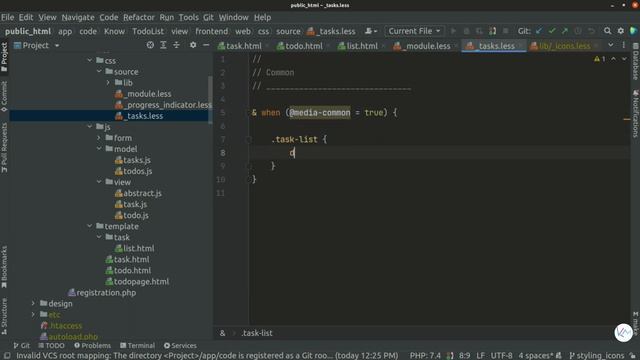
Task: Click the Git rollback undo icon
Action: [x=591, y=31]
